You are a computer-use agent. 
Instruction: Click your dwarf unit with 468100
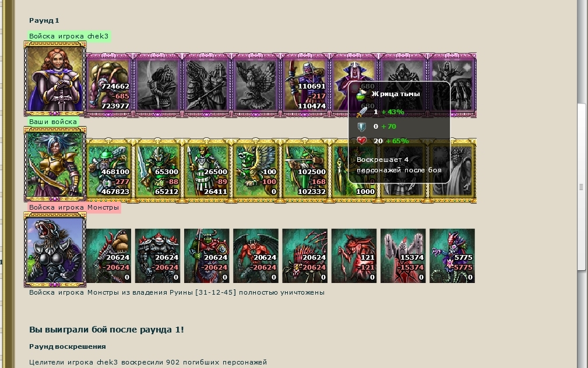(109, 171)
